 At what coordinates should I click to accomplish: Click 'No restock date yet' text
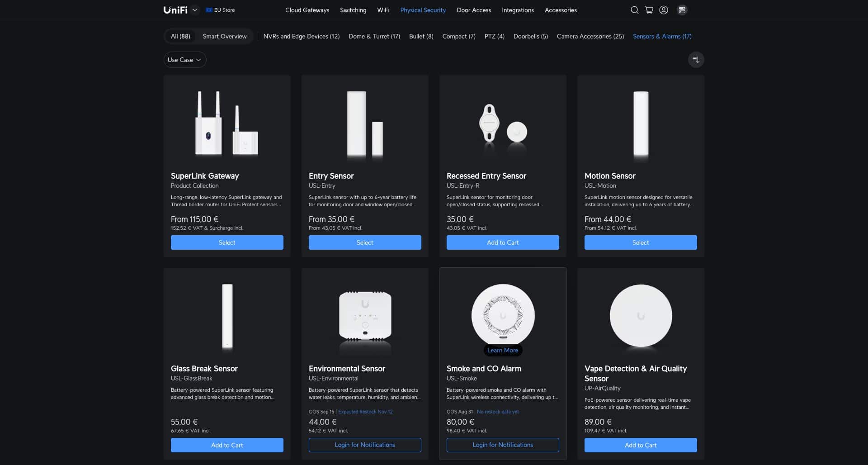coord(498,412)
